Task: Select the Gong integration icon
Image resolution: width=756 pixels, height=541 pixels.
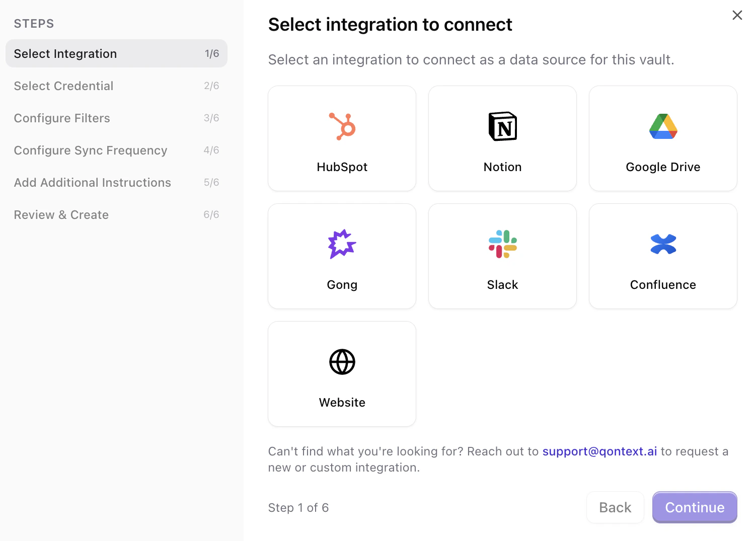Action: (342, 244)
